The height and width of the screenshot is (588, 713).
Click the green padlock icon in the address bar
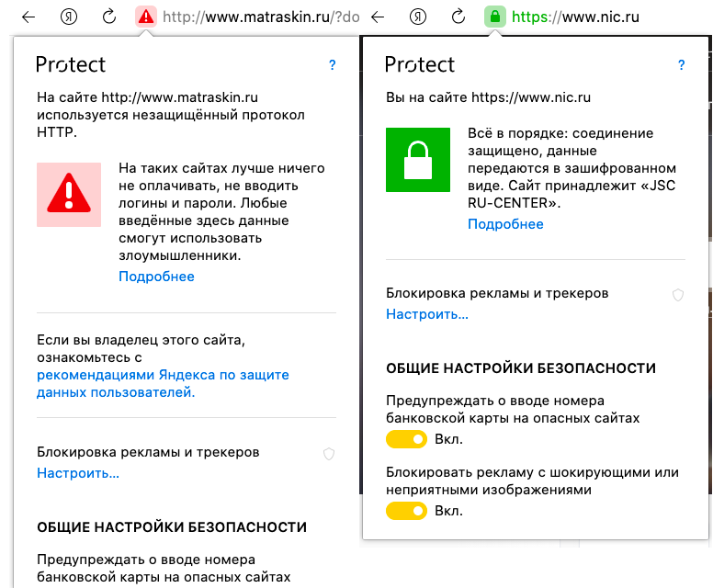tap(494, 17)
